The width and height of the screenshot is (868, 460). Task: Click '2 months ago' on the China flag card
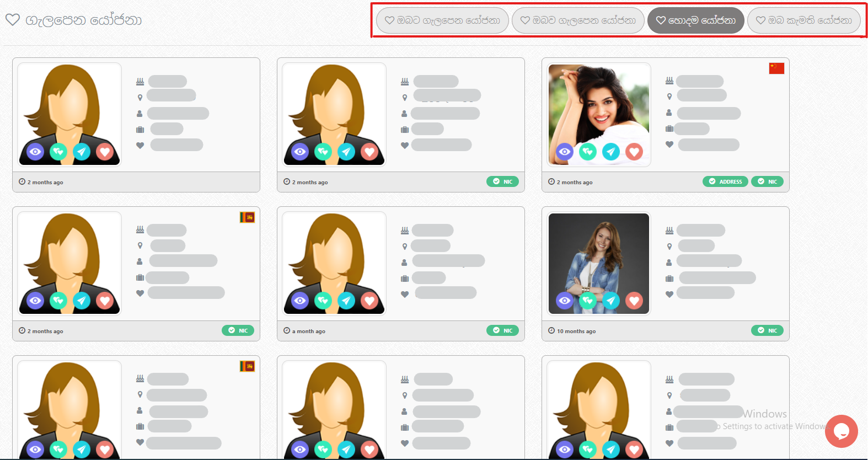pos(575,183)
